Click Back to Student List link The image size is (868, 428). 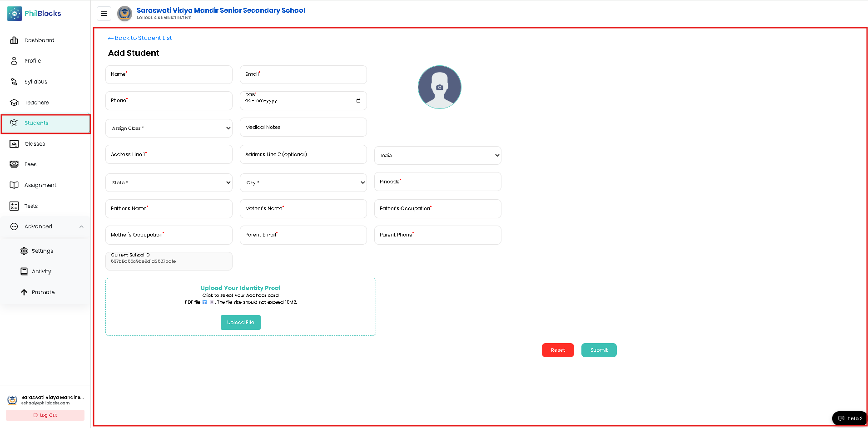tap(140, 38)
